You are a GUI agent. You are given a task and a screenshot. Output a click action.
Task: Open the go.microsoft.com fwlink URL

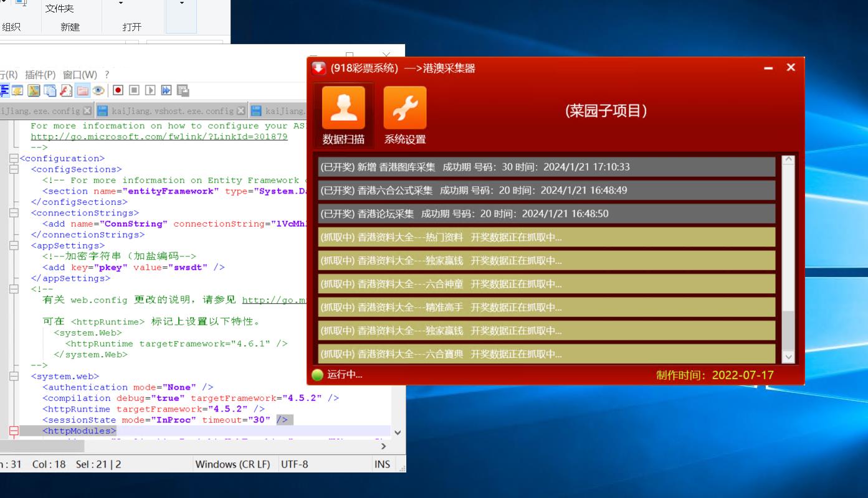159,136
